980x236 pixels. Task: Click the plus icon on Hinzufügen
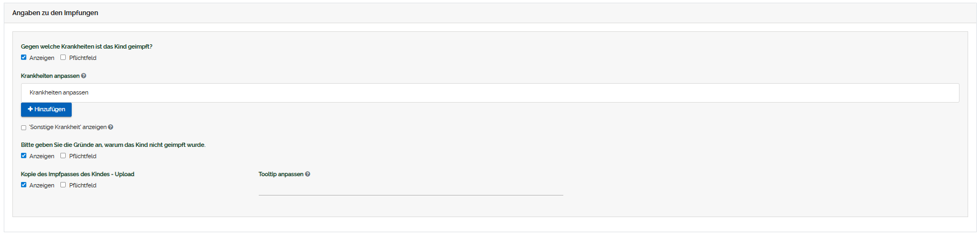30,109
